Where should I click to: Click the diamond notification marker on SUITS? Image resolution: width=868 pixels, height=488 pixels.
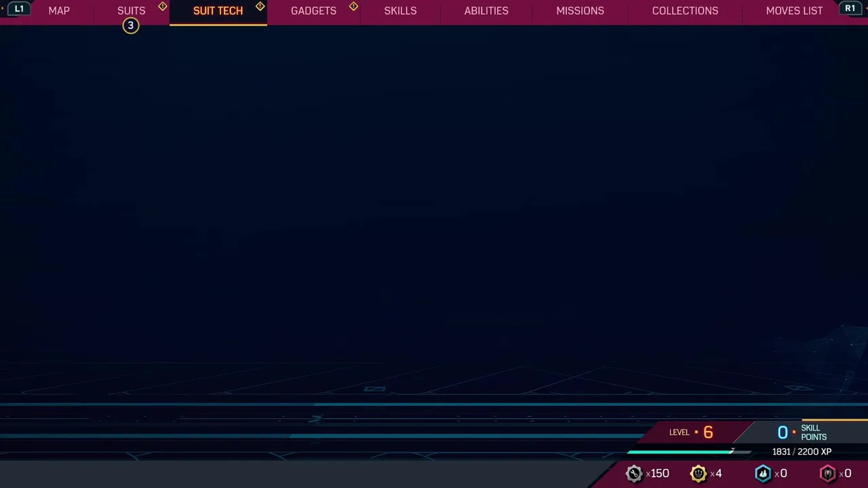tap(163, 6)
